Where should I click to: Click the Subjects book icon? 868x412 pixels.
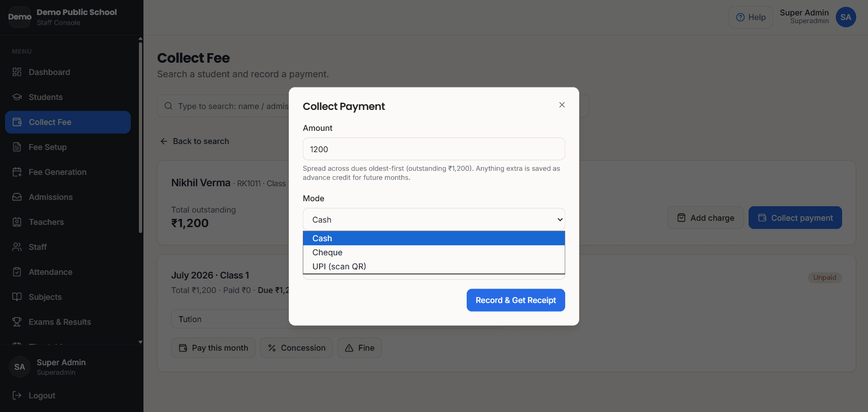17,297
